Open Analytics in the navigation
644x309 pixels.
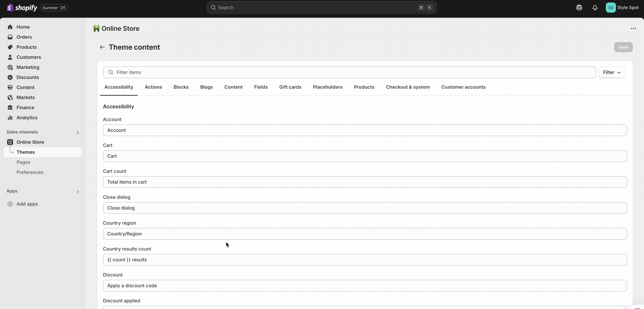coord(27,117)
